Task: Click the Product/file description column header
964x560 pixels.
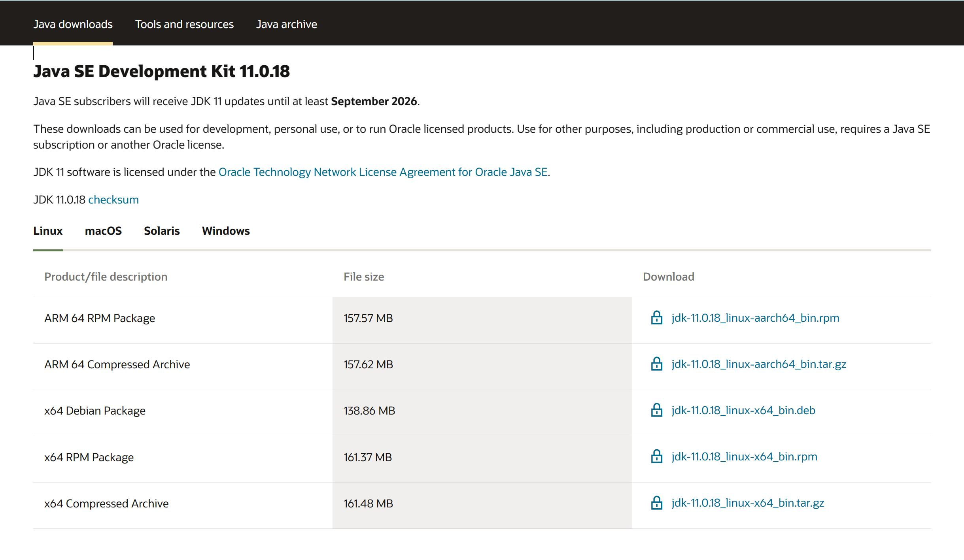Action: 106,277
